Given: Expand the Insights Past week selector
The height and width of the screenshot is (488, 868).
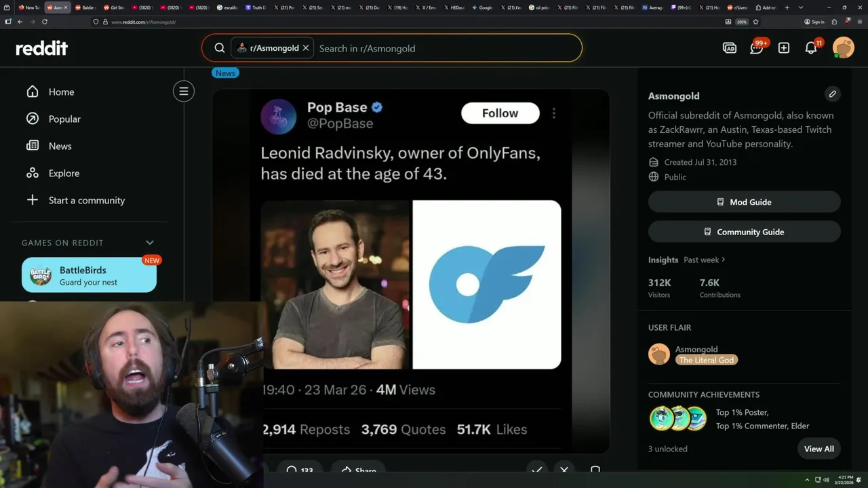Looking at the screenshot, I should [705, 260].
